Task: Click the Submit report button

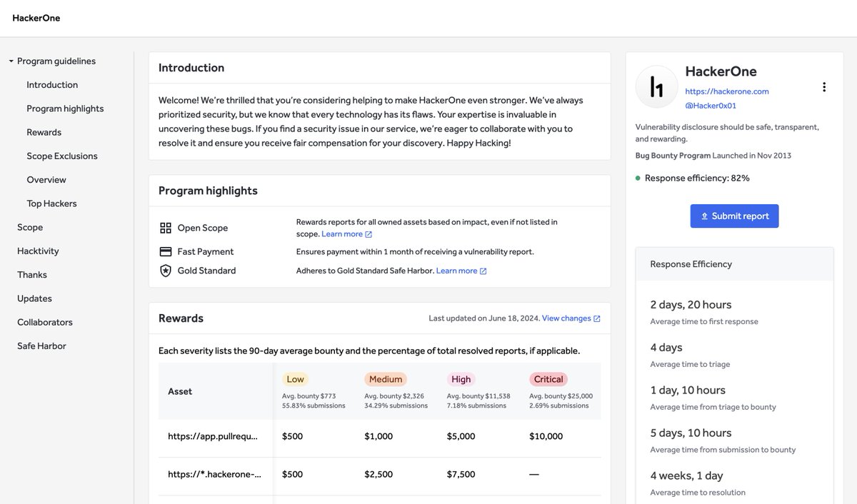Action: 734,216
